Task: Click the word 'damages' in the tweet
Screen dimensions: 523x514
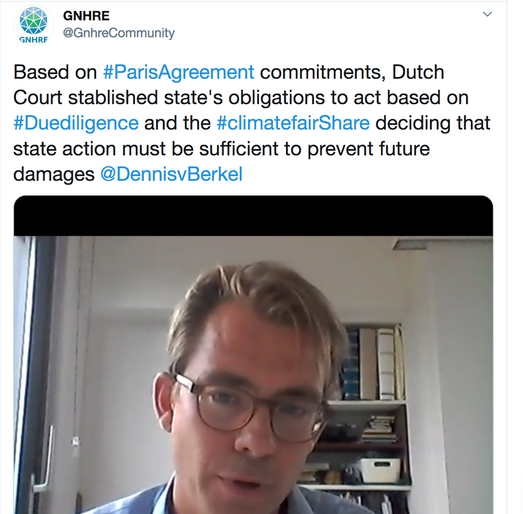Action: (x=54, y=174)
